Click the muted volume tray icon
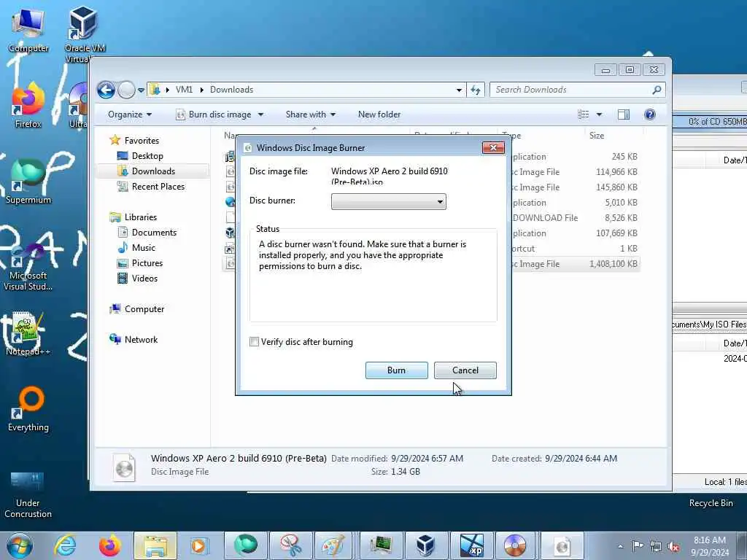747x560 pixels. pyautogui.click(x=673, y=547)
